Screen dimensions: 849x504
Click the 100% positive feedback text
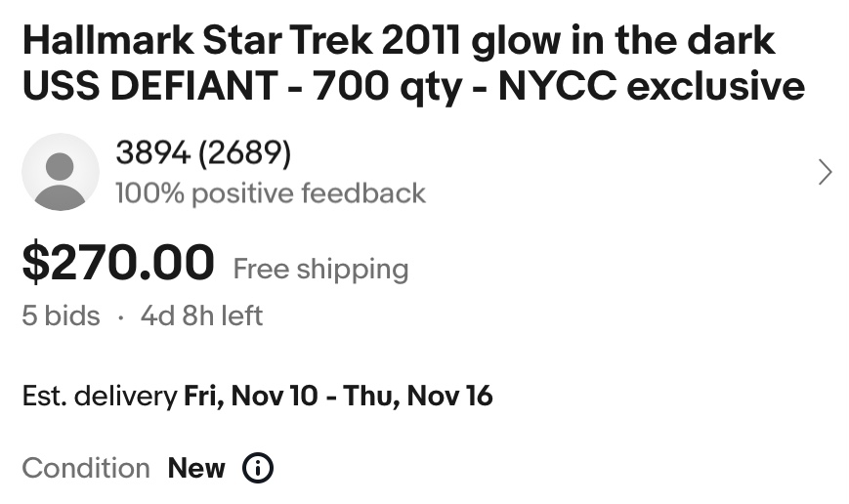click(270, 193)
